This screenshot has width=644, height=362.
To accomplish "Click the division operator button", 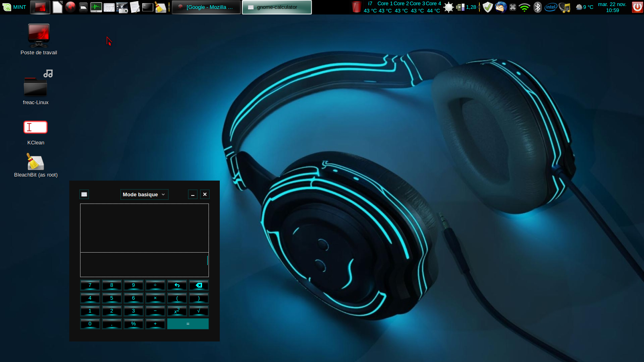I will pos(155,285).
